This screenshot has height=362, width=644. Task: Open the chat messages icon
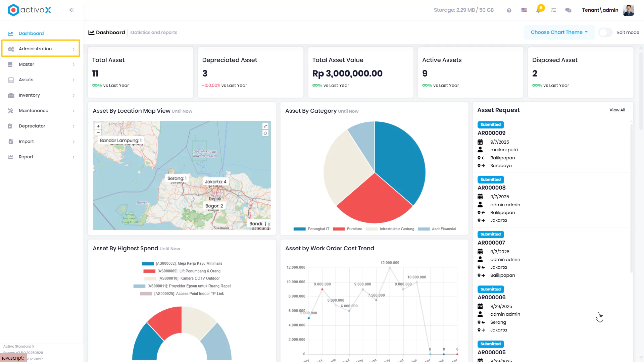click(568, 10)
